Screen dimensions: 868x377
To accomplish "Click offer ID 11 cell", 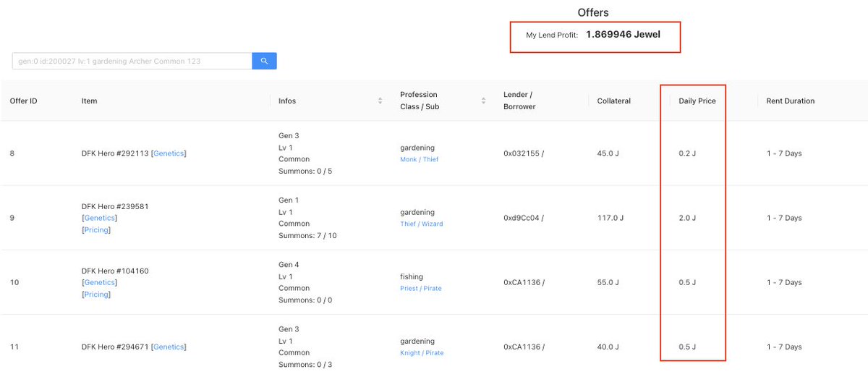I will 14,347.
